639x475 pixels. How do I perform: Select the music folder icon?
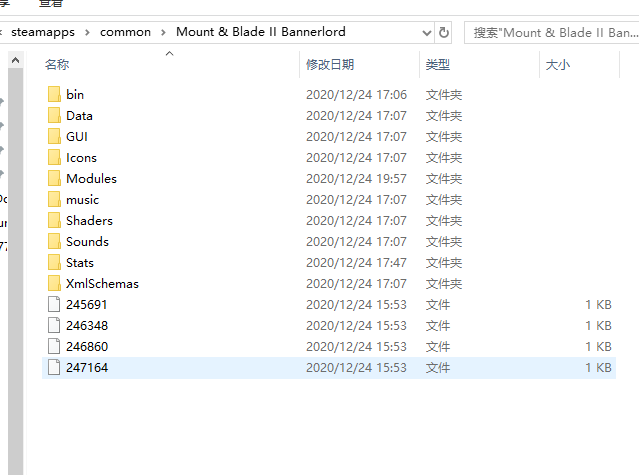click(54, 200)
